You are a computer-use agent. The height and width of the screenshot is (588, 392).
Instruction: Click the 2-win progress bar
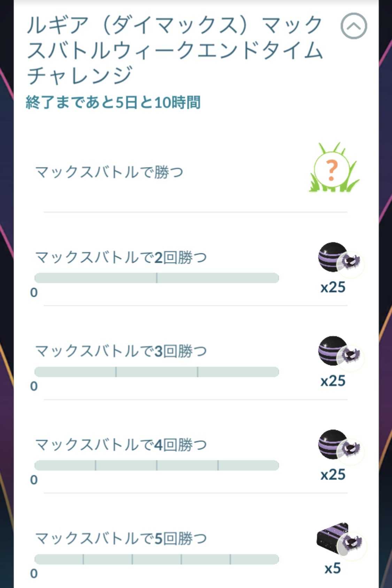tap(157, 278)
